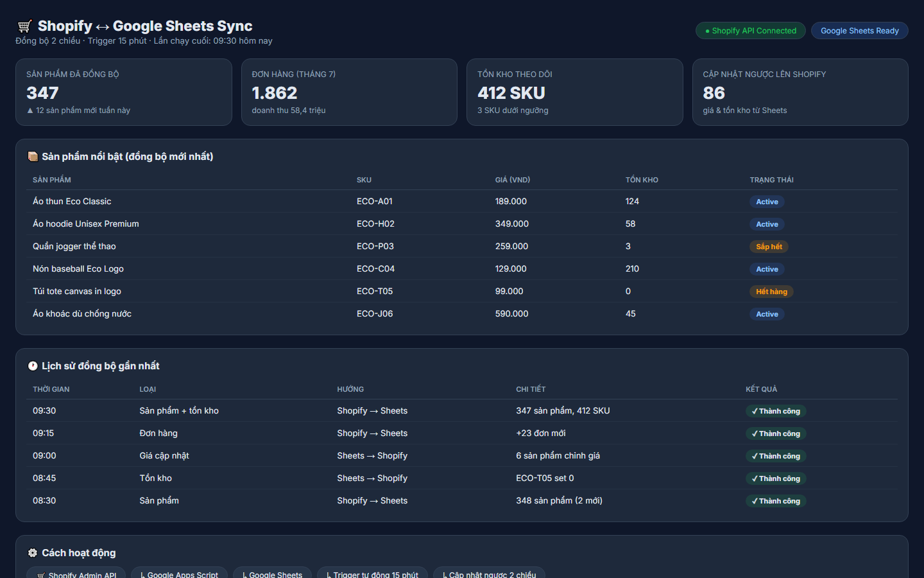Click the Thành công badge on the 08:30 row
This screenshot has height=578, width=924.
tap(776, 501)
